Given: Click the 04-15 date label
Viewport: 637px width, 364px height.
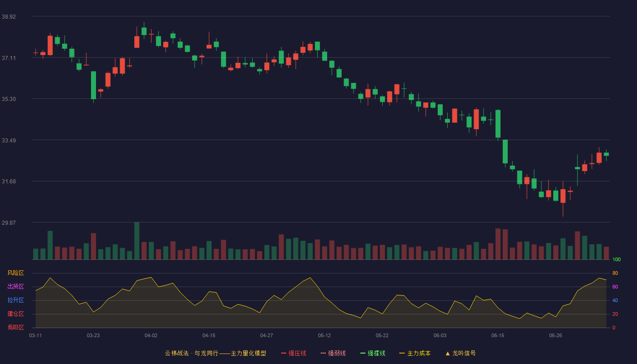Looking at the screenshot, I should [209, 335].
